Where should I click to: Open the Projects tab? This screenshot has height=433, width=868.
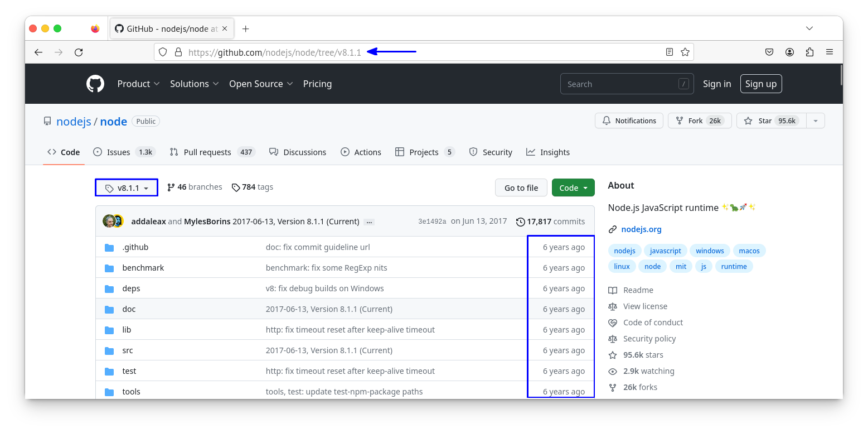tap(425, 152)
